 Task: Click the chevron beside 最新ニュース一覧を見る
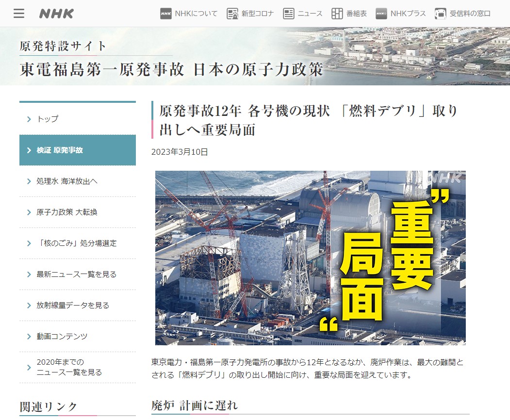click(29, 275)
